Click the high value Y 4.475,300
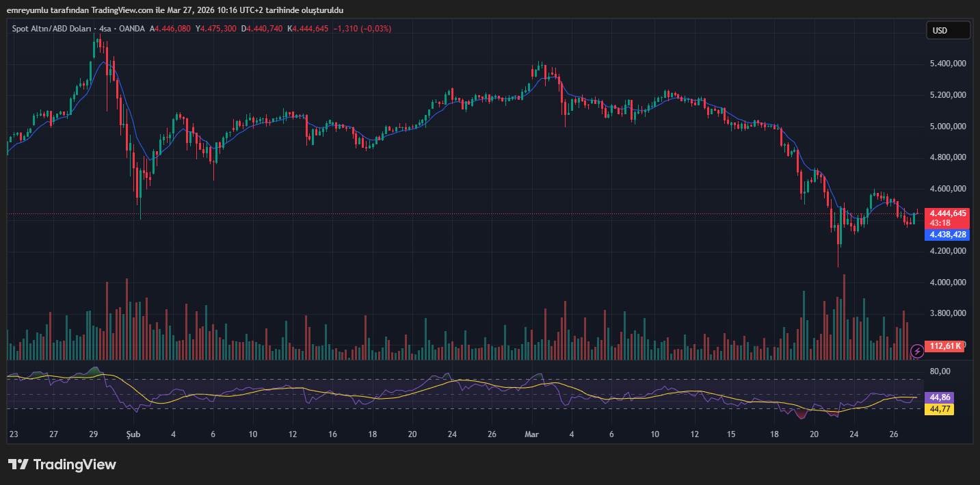 216,29
